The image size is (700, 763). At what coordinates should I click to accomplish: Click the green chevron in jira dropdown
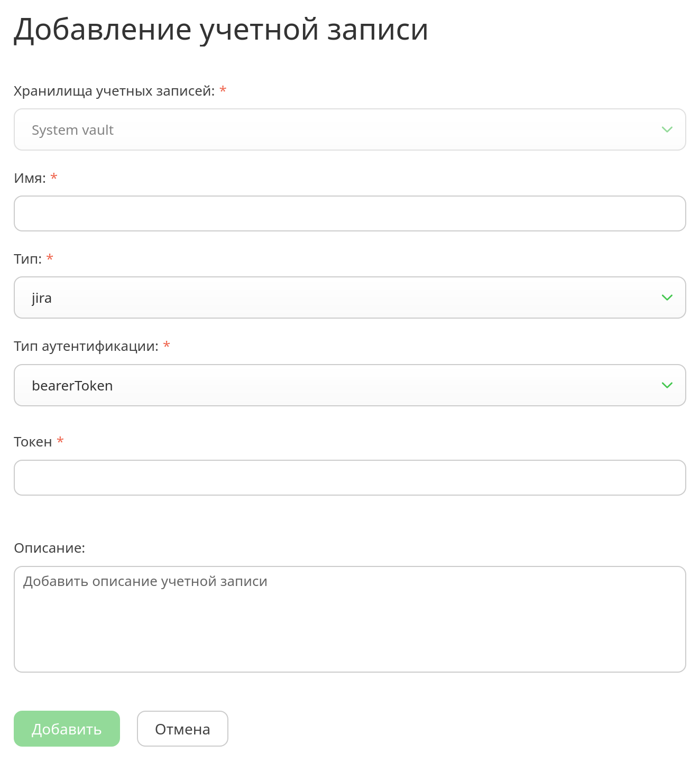(667, 297)
